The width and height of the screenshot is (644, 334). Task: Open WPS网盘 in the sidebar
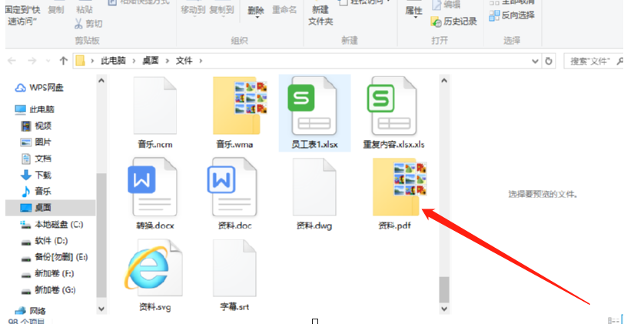click(x=39, y=88)
